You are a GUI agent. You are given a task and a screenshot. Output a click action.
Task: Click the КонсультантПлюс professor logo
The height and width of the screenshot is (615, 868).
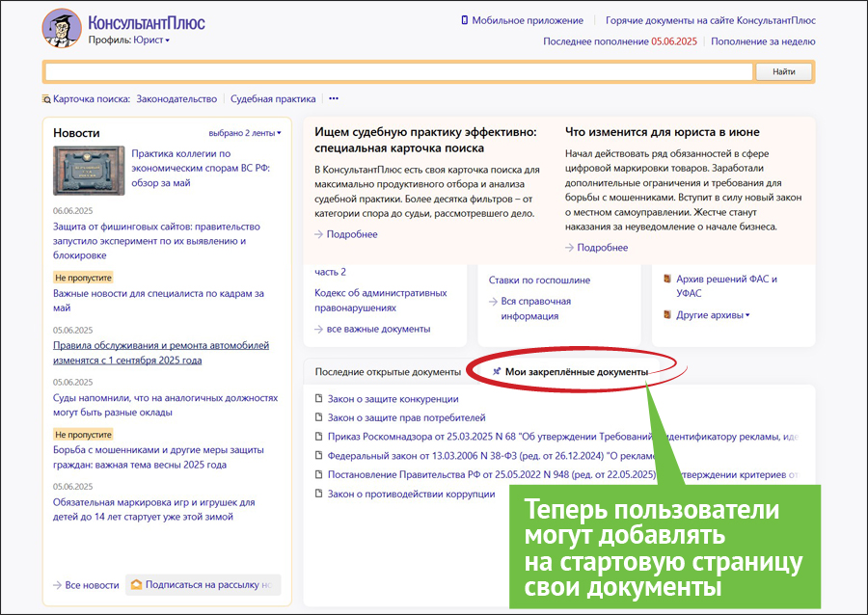62,28
